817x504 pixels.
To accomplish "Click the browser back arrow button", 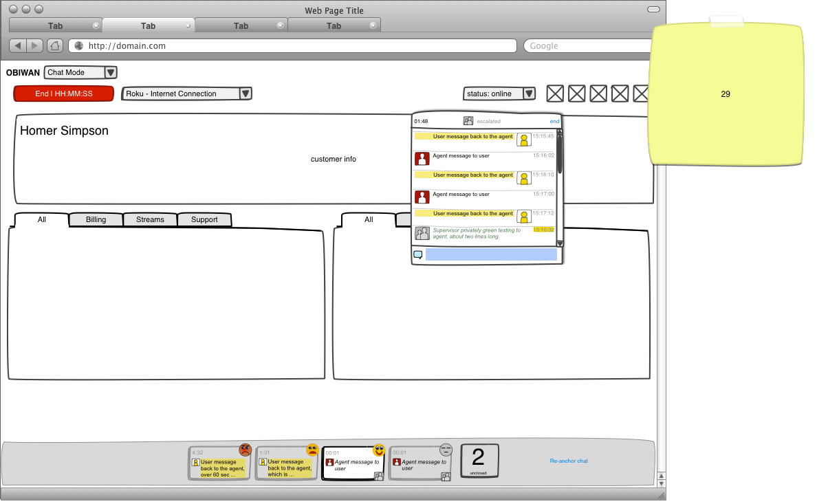I will coord(18,46).
